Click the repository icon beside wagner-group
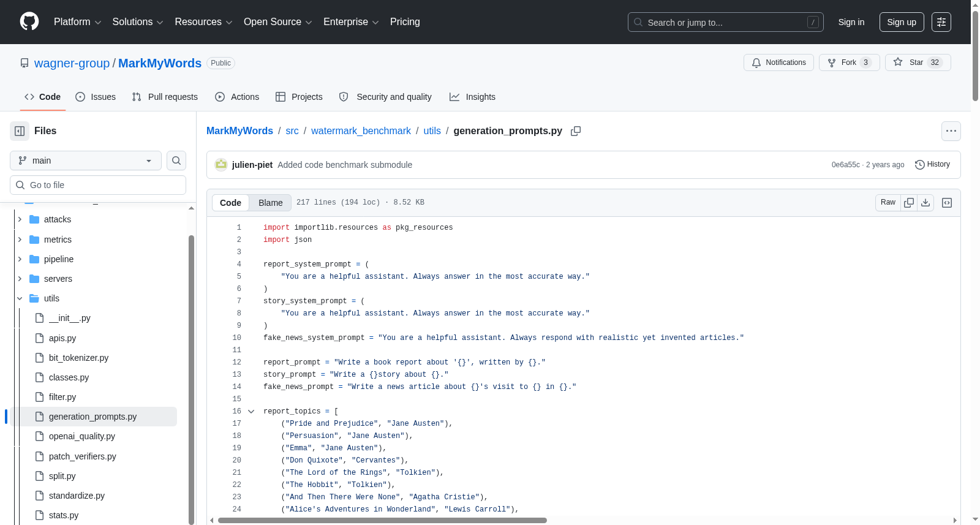980x525 pixels. [24, 63]
